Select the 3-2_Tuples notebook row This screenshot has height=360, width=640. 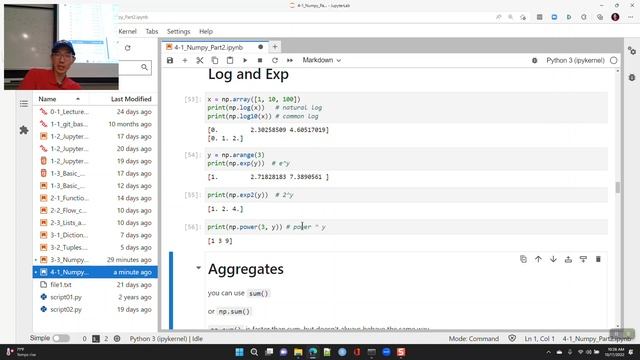95,247
